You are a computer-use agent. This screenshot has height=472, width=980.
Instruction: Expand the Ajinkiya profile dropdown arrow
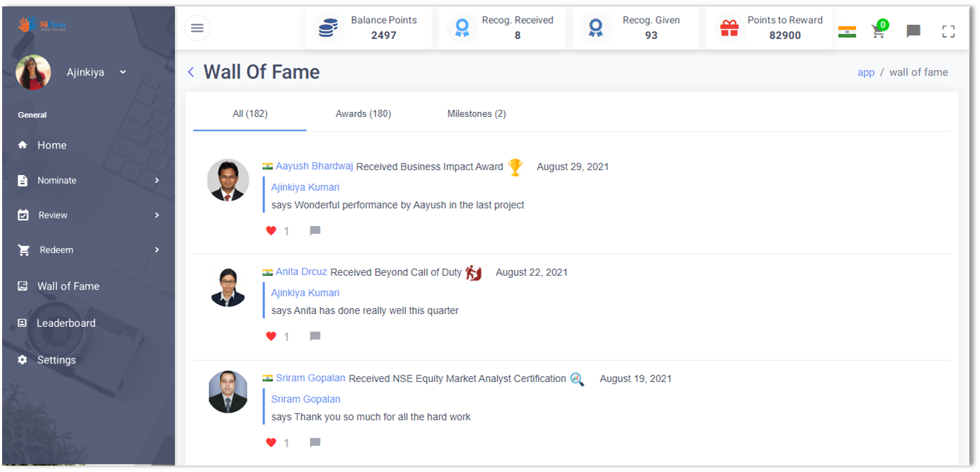coord(123,72)
